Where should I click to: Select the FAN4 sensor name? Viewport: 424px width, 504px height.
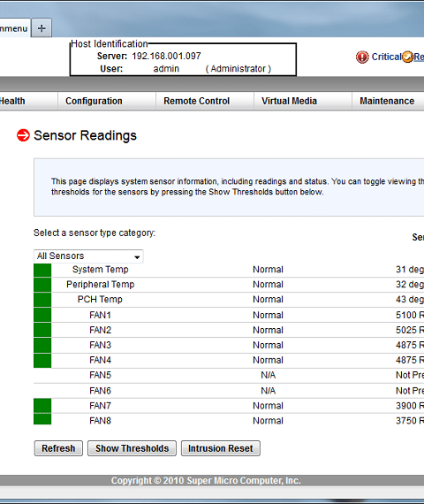click(x=100, y=360)
